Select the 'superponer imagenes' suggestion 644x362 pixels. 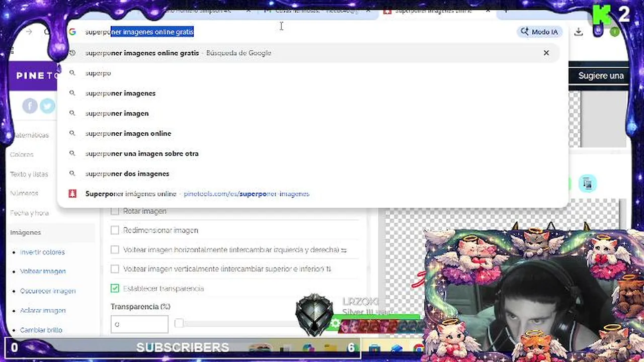pos(120,93)
